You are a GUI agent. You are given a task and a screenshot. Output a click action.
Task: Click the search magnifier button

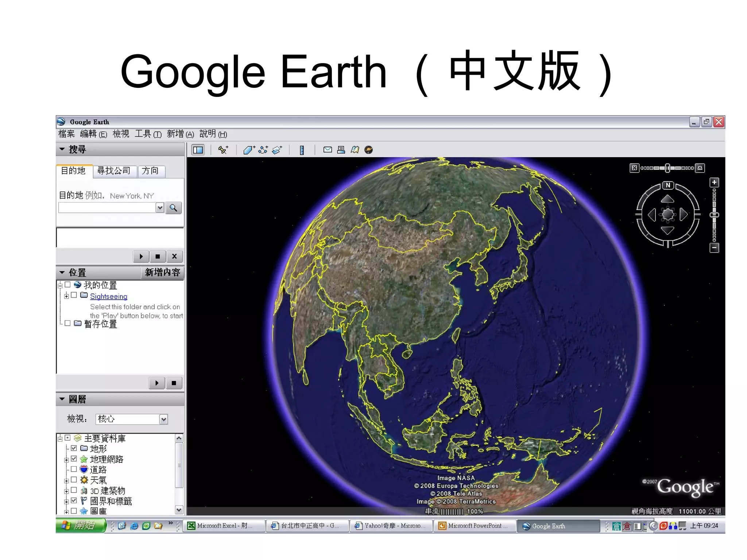click(174, 208)
